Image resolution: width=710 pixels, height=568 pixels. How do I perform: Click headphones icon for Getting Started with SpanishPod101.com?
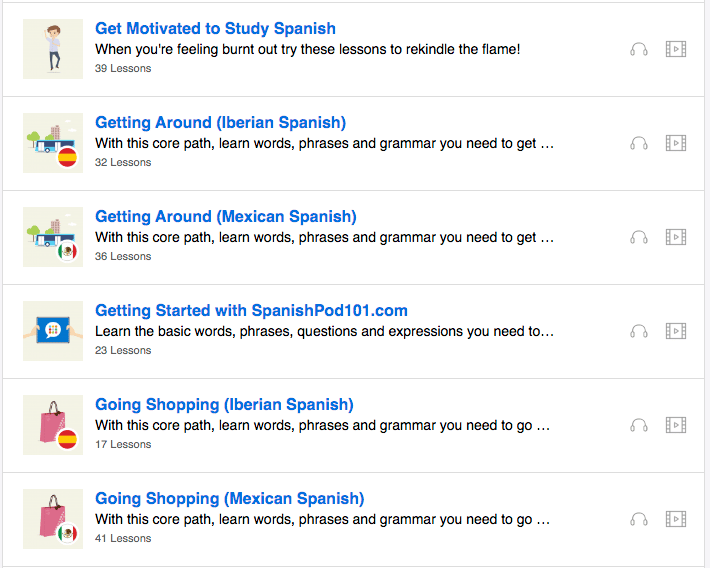(x=639, y=331)
